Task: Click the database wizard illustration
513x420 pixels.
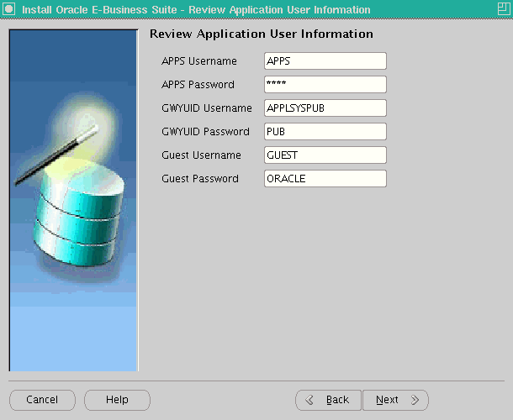Action: [73, 201]
